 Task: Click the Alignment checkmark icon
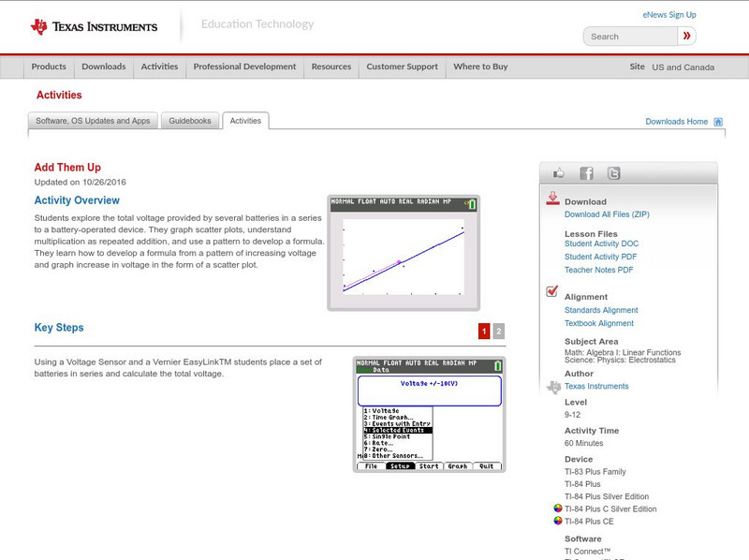[x=551, y=291]
